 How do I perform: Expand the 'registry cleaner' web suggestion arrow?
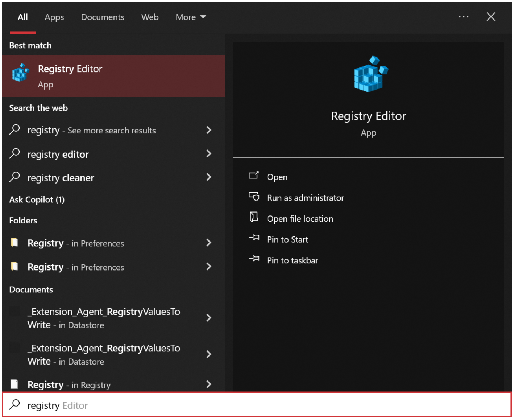click(209, 177)
